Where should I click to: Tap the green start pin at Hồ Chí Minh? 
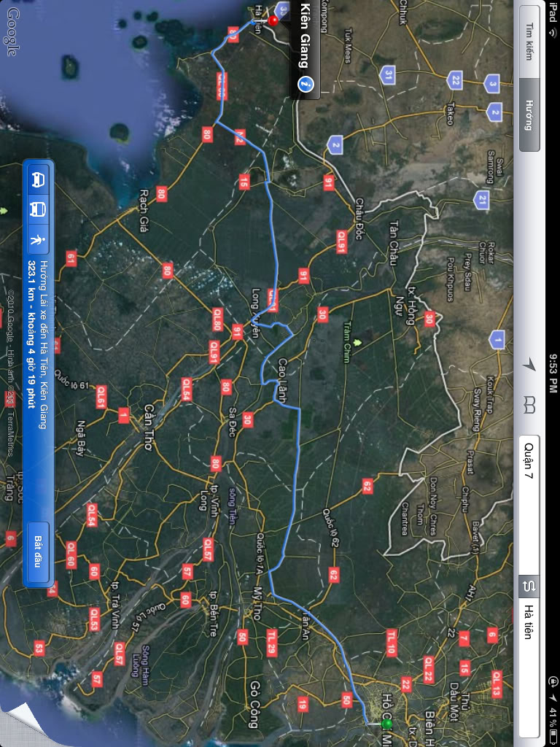[x=386, y=724]
